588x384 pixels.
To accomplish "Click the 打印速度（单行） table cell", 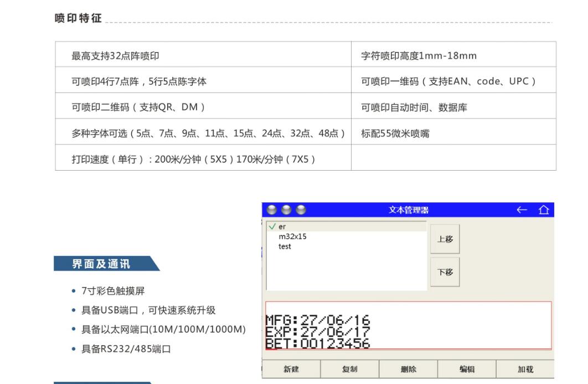I will 203,158.
